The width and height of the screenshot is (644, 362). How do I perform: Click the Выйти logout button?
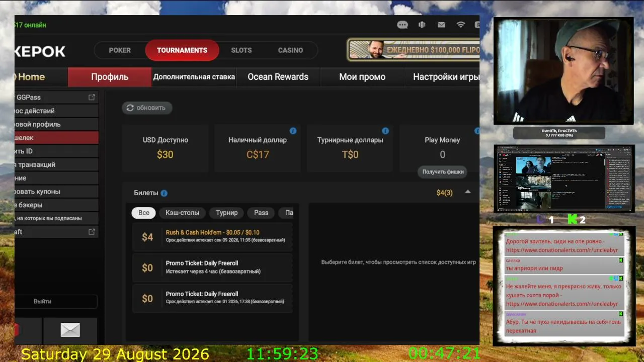coord(55,301)
